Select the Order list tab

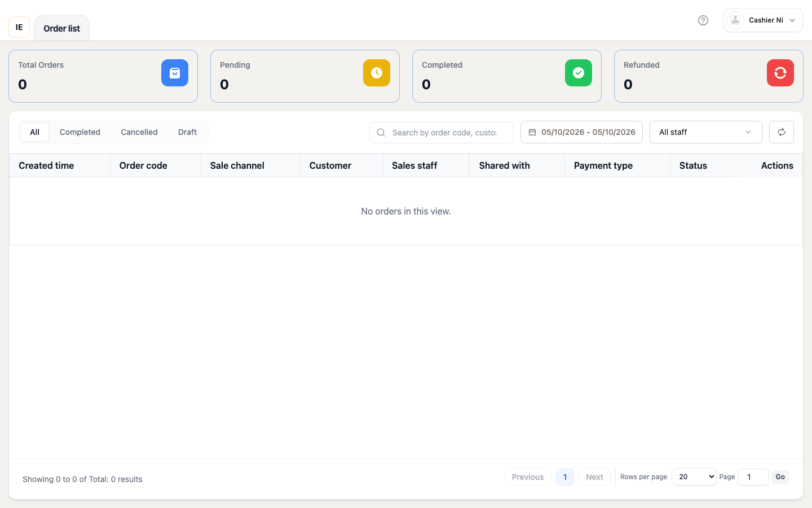(x=61, y=28)
